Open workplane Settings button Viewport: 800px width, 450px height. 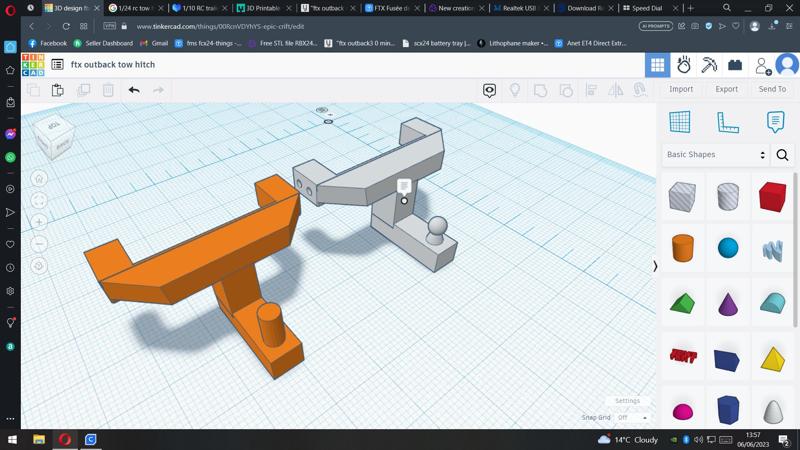[627, 401]
